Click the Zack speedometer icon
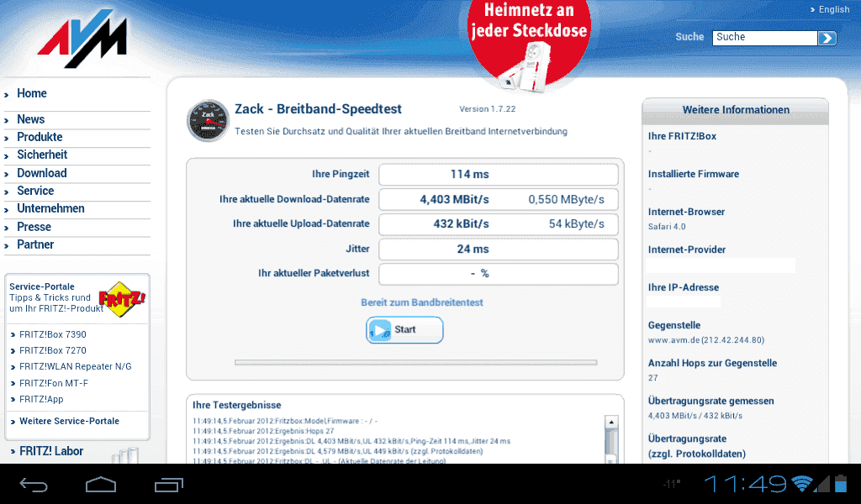Viewport: 861px width, 504px height. click(208, 121)
